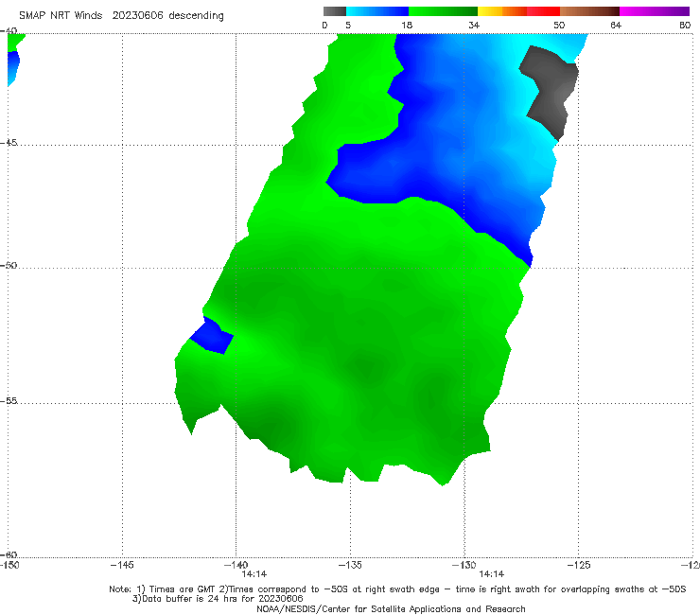The image size is (700, 615).
Task: Click the '14:14' time label under -140
Action: (x=254, y=574)
